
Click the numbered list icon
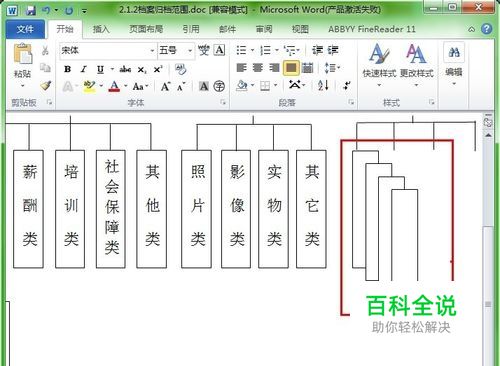[x=266, y=50]
